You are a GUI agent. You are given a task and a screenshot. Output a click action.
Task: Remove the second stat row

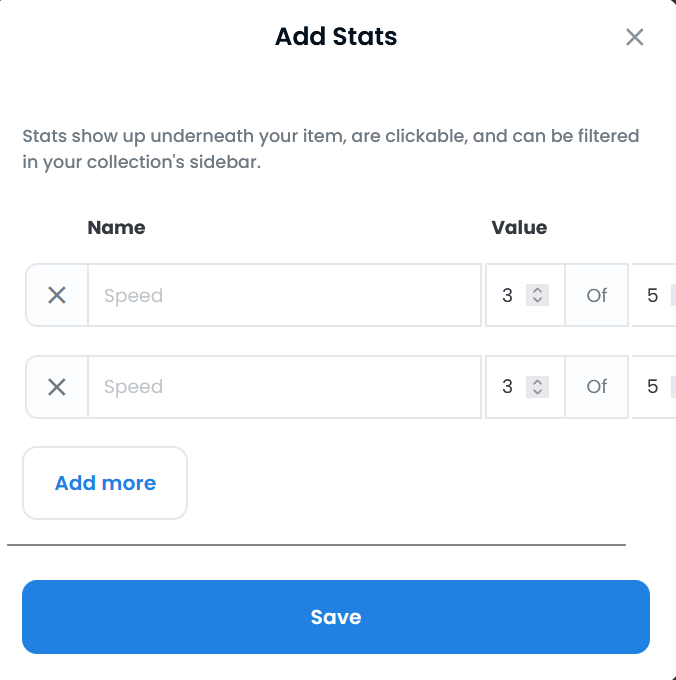pyautogui.click(x=57, y=387)
